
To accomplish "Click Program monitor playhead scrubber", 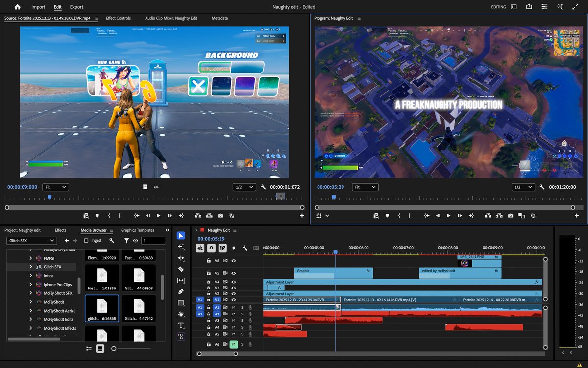I will (334, 197).
